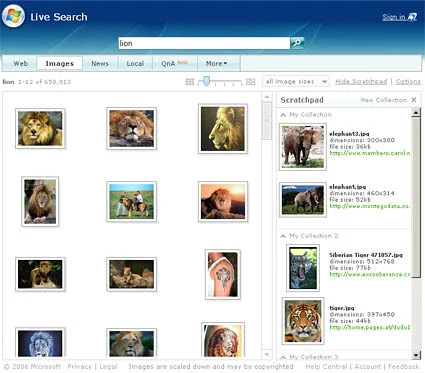Screen dimensions: 425x373
Task: Open the More dropdown menu
Action: (x=217, y=63)
